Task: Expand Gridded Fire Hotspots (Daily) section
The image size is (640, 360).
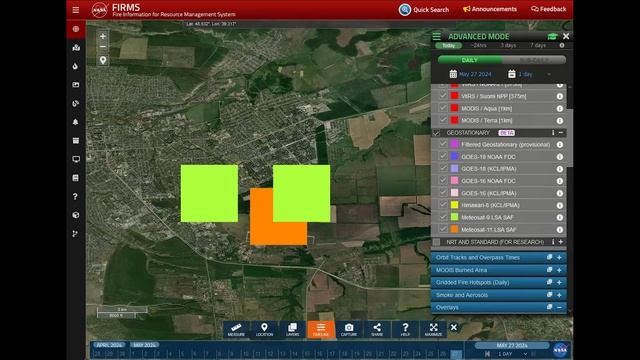Action: pyautogui.click(x=559, y=282)
